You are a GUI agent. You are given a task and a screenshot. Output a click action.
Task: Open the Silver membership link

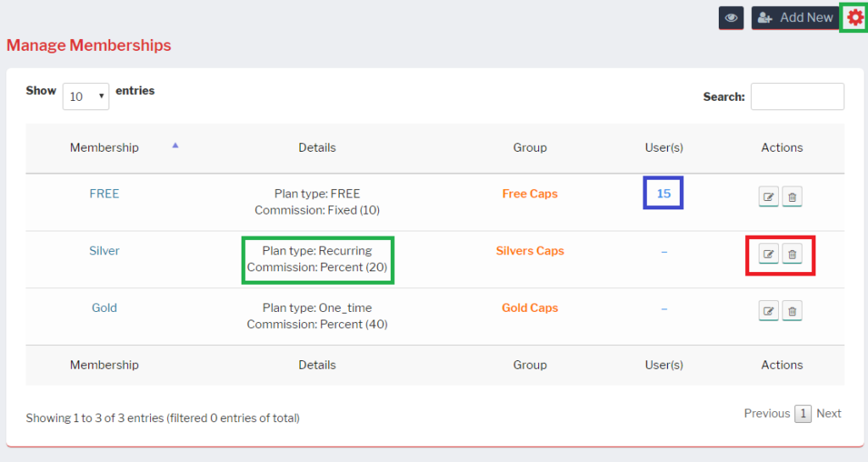pyautogui.click(x=104, y=251)
